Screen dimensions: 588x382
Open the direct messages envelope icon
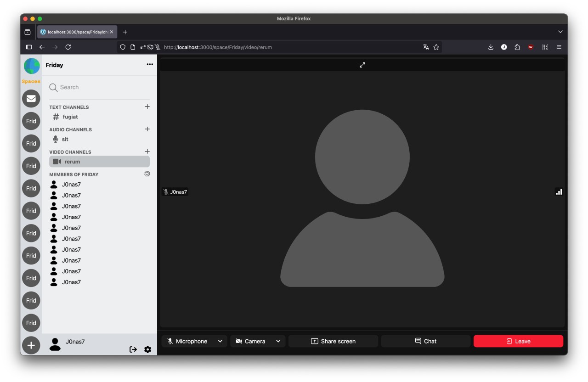pos(31,99)
